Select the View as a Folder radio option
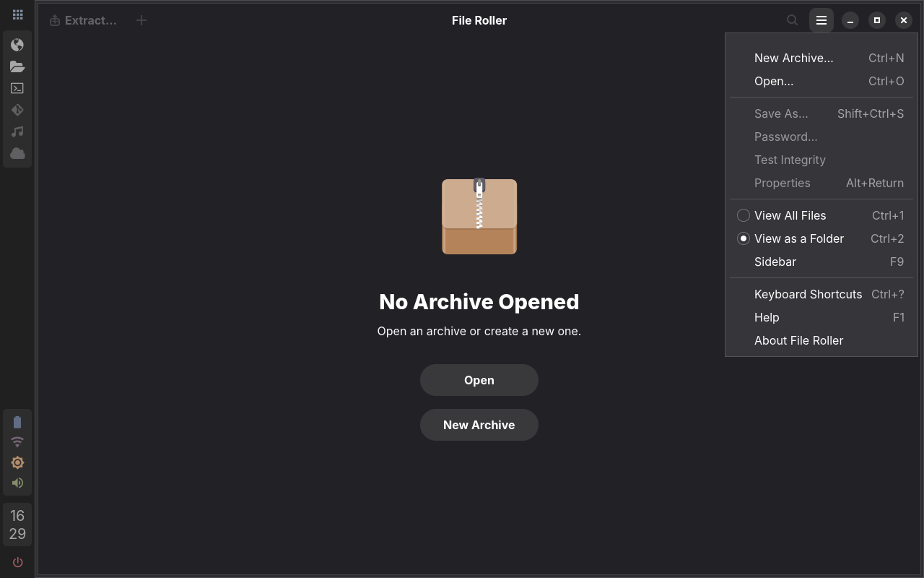Screen dimensions: 924x578 821,238
